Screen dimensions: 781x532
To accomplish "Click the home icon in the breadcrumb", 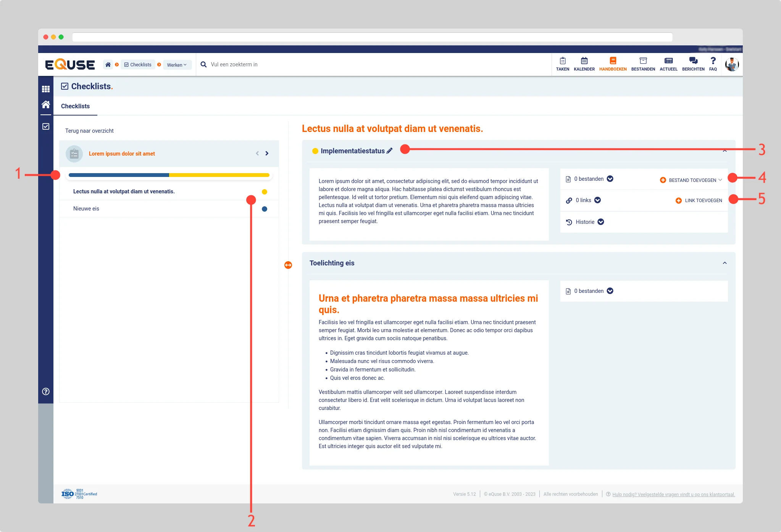I will click(108, 64).
